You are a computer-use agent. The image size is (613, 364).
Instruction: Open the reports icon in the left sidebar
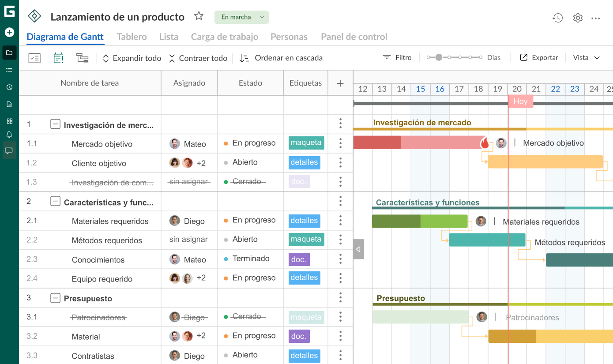9,104
